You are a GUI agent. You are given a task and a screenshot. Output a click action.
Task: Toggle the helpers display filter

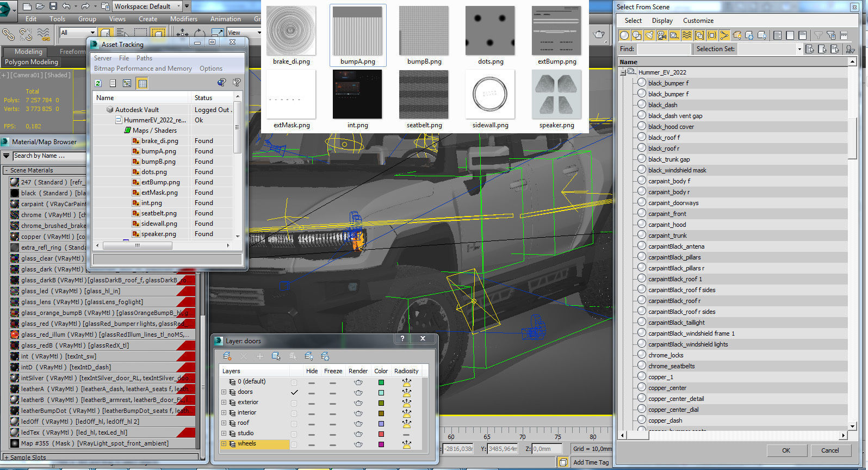[x=674, y=35]
